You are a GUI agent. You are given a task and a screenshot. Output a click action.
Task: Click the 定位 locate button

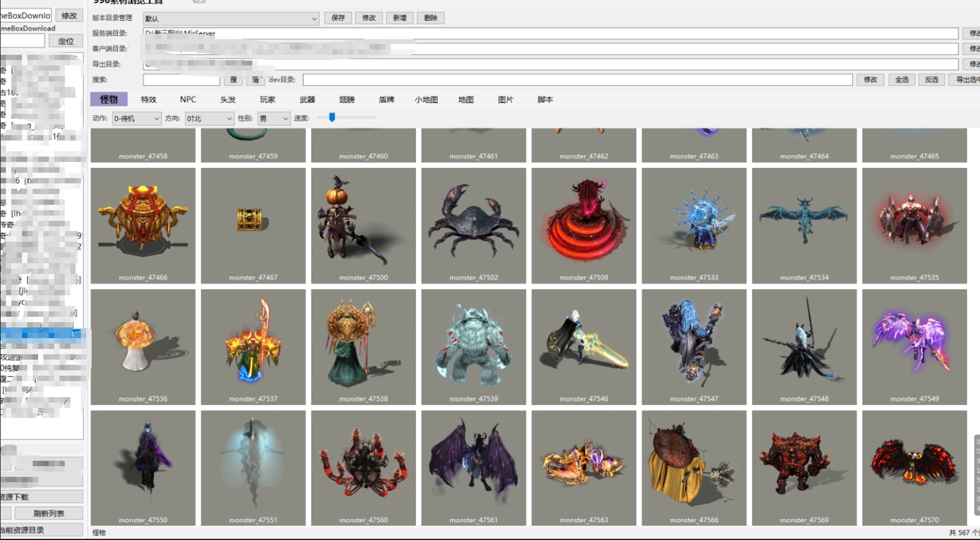pyautogui.click(x=66, y=41)
